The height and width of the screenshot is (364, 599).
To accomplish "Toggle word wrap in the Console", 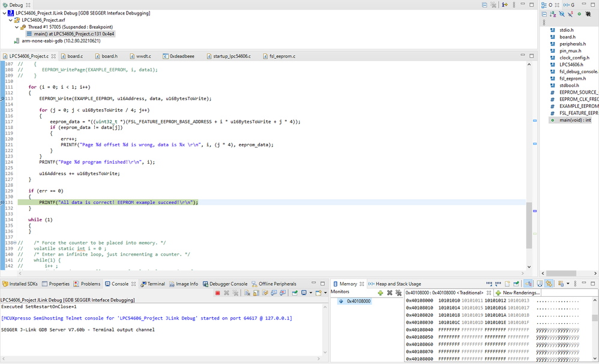I will pos(265,293).
